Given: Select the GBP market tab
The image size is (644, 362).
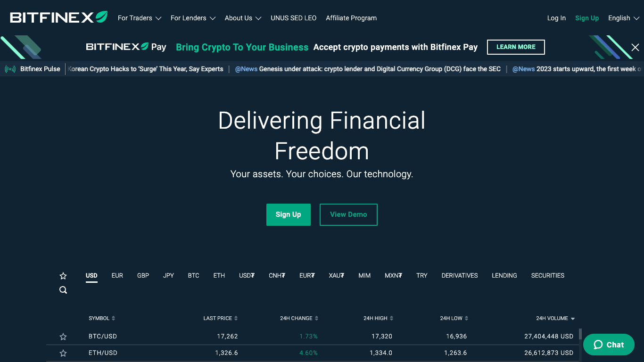Looking at the screenshot, I should [143, 276].
